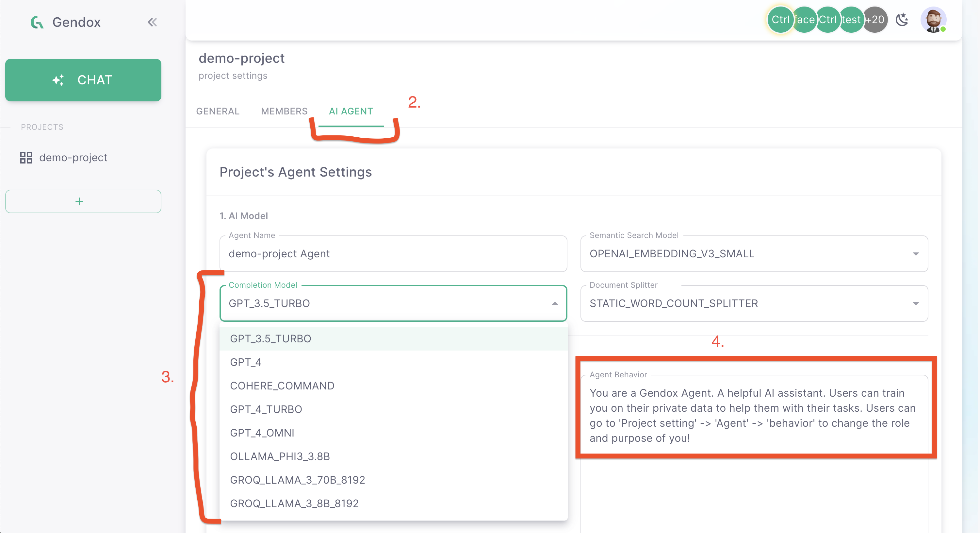
Task: Toggle dark mode via the moon icon
Action: [902, 19]
